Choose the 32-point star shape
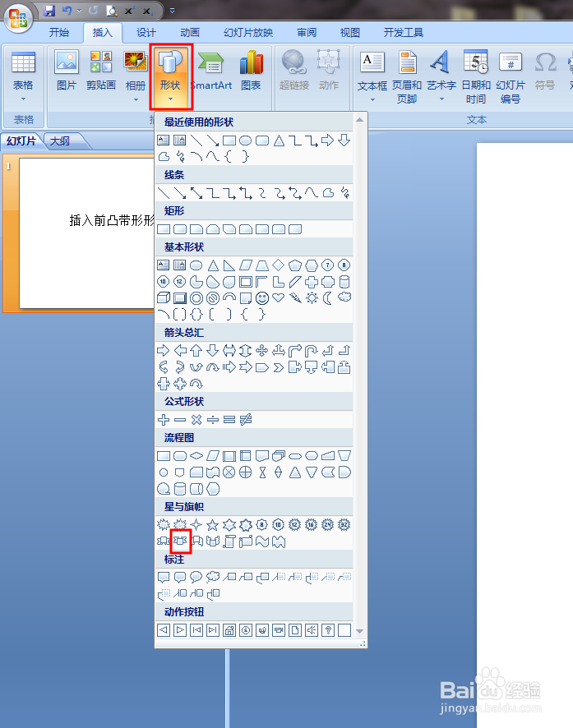Viewport: 573px width, 728px height. 344,525
